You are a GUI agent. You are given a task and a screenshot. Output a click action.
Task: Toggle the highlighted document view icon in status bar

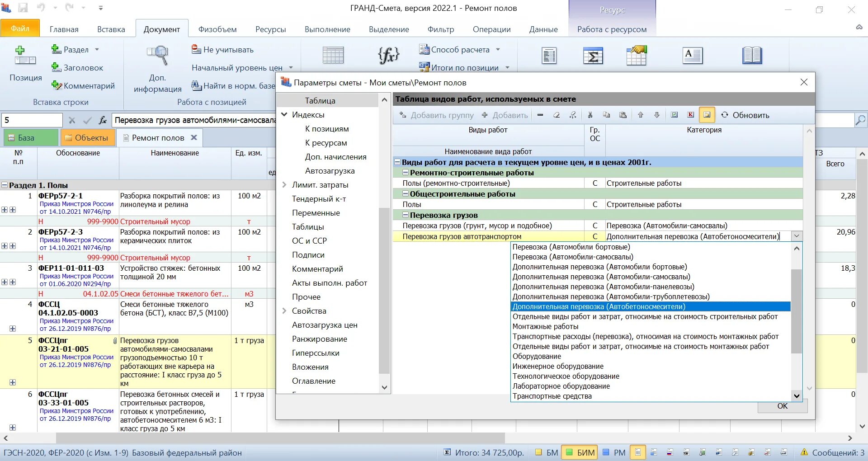click(x=638, y=452)
